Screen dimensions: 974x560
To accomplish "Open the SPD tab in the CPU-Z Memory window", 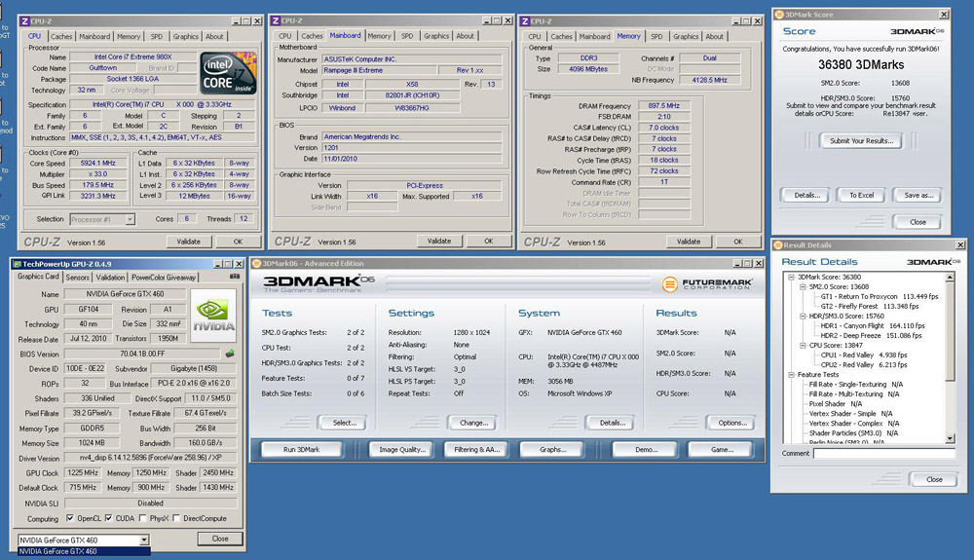I will coord(656,37).
